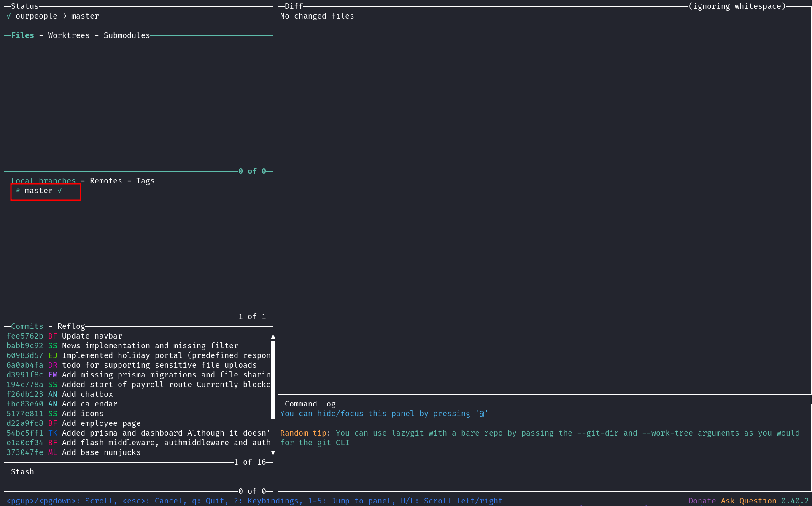Open the Donate link
This screenshot has height=506, width=812.
(x=702, y=501)
